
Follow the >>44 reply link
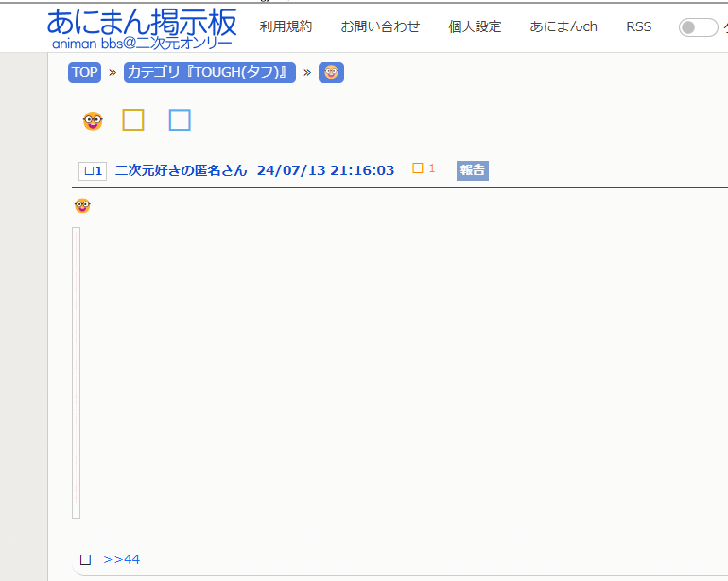click(122, 559)
